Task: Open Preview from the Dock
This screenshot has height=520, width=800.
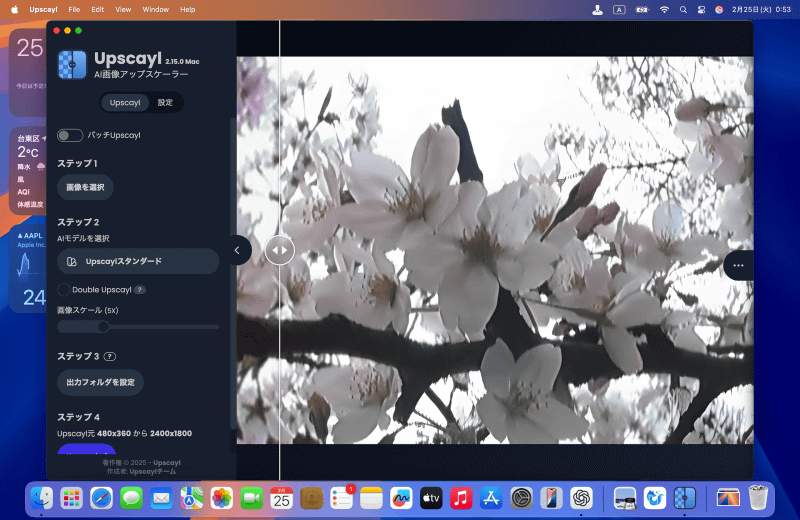Action: point(624,498)
